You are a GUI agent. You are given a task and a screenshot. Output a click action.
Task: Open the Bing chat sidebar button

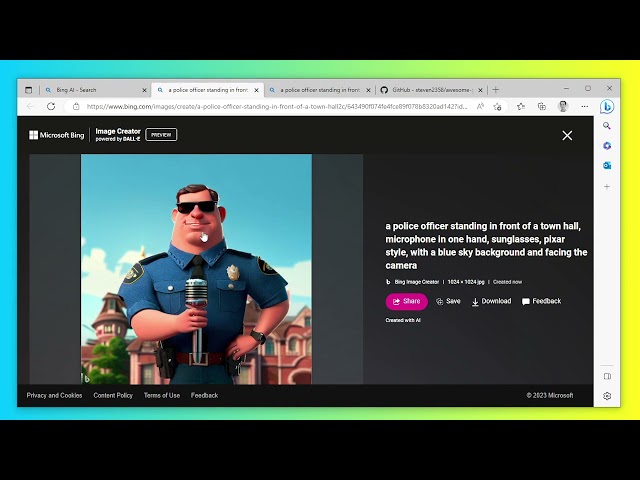(607, 107)
